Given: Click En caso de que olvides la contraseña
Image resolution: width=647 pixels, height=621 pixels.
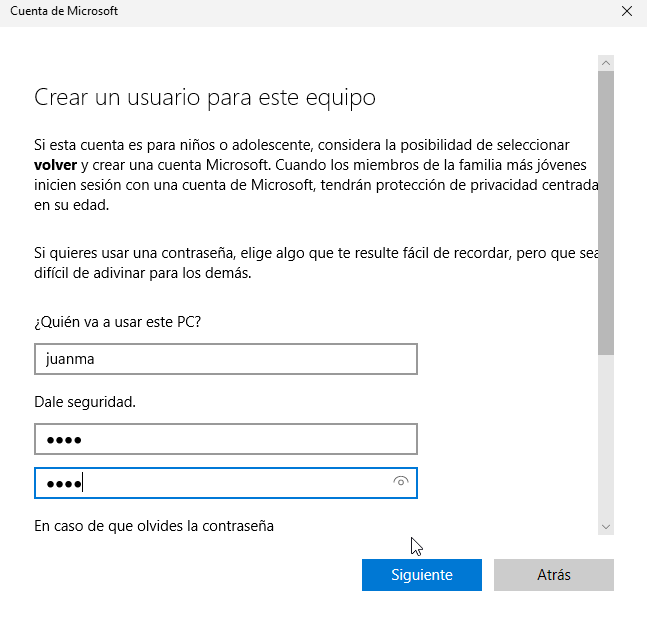Looking at the screenshot, I should coord(154,526).
